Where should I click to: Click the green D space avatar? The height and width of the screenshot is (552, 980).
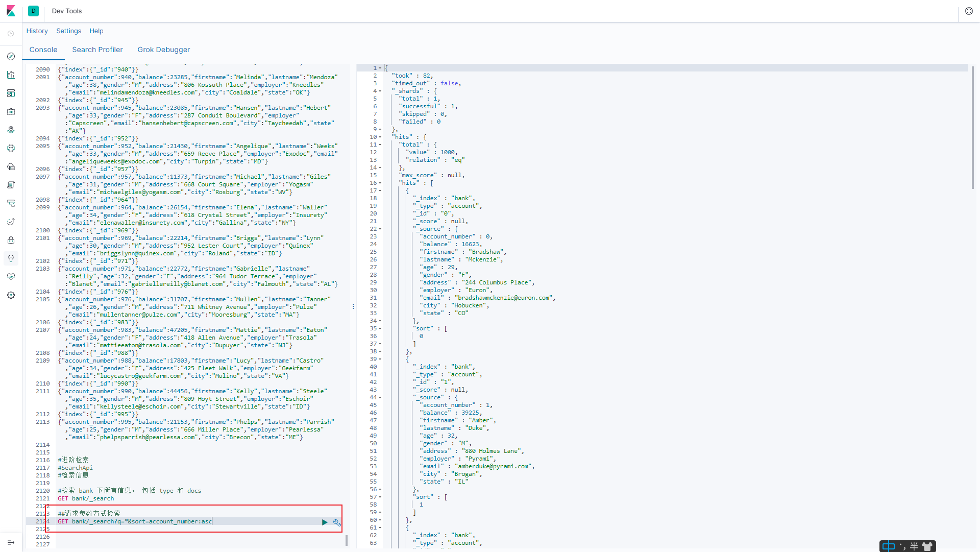tap(34, 11)
